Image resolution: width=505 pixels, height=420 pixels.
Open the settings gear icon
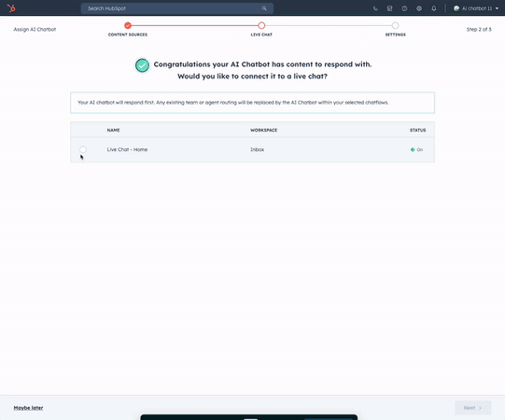[419, 8]
